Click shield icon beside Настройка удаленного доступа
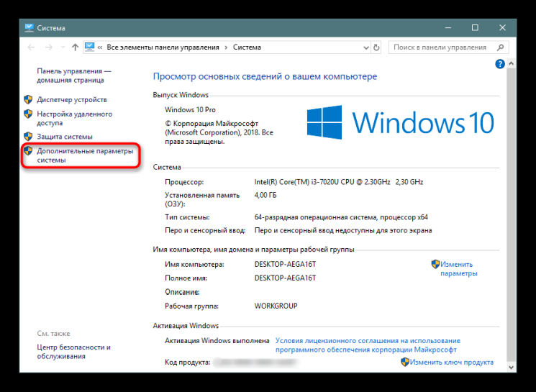536x392 pixels. [28, 114]
